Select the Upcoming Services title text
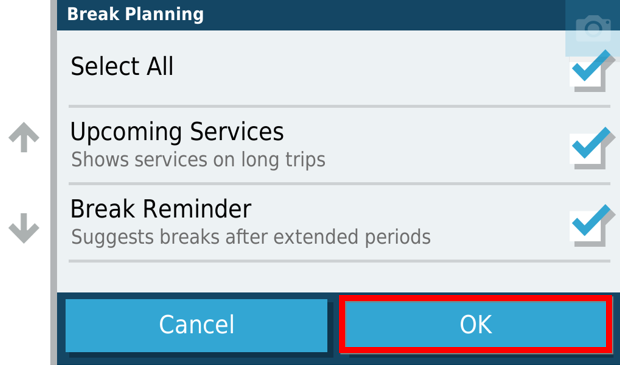This screenshot has width=620, height=365. [177, 132]
